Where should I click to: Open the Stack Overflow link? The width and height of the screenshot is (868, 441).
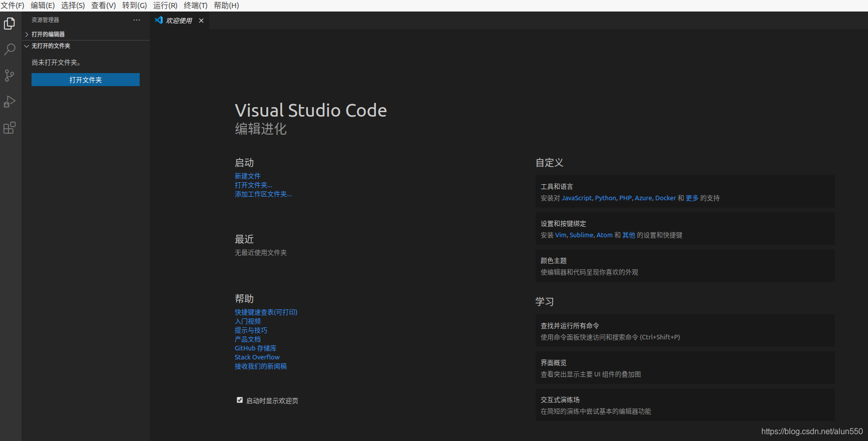click(x=257, y=357)
